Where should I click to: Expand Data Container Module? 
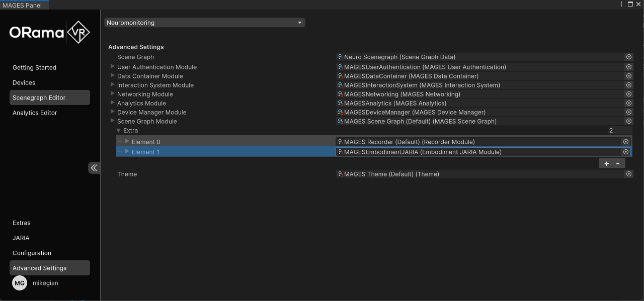click(113, 75)
